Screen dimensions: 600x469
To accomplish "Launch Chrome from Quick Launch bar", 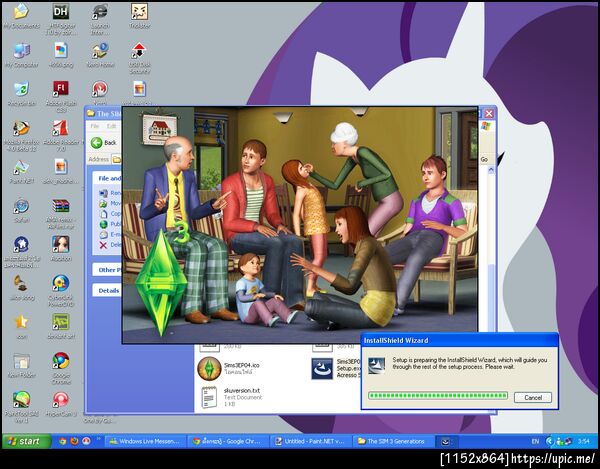I will (x=62, y=441).
